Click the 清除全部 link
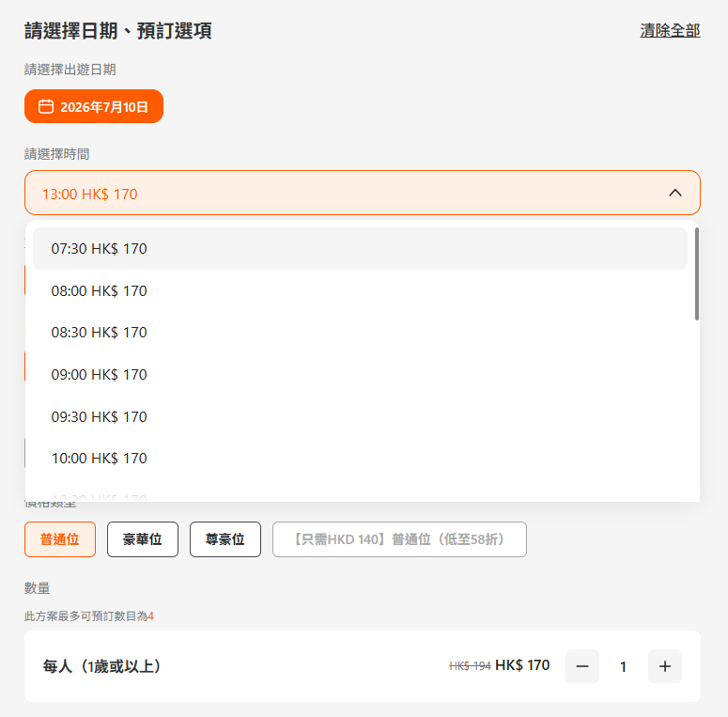The image size is (728, 717). pos(670,31)
